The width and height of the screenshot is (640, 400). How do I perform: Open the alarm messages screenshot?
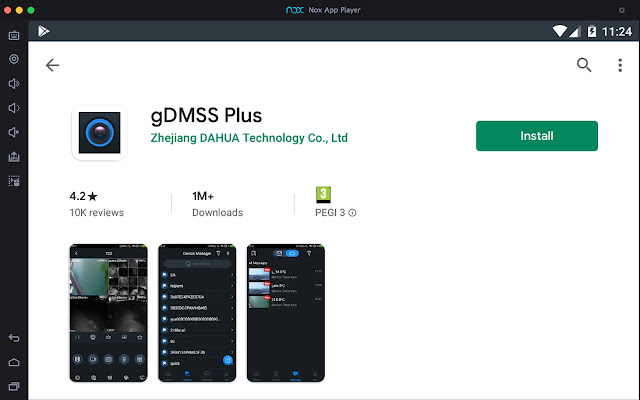[286, 313]
